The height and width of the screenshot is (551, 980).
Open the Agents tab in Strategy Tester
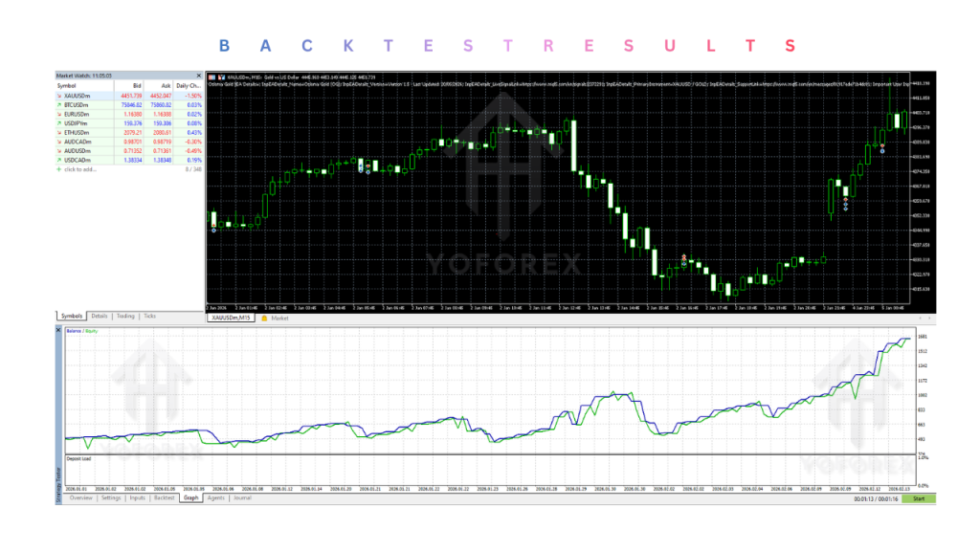coord(216,497)
